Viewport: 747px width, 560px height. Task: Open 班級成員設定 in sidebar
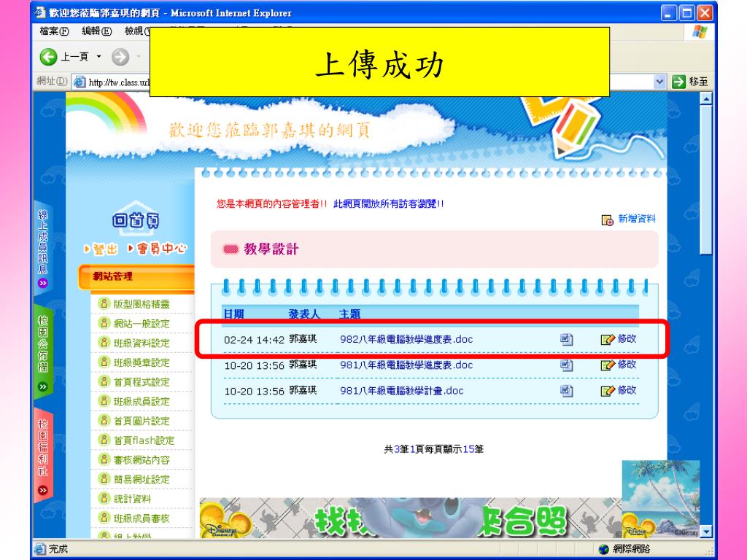142,402
